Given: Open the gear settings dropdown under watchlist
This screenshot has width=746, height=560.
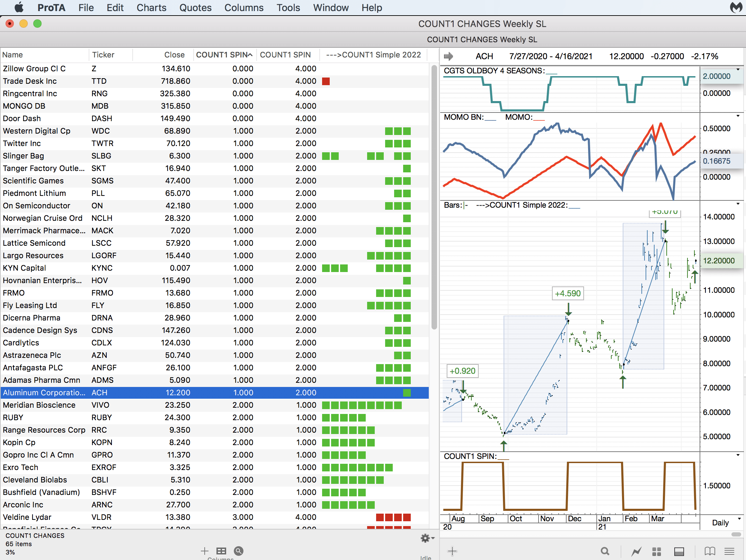Looking at the screenshot, I should [427, 538].
